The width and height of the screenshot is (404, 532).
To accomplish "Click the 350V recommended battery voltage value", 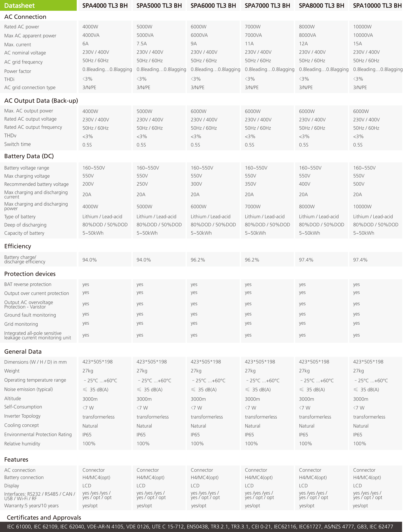I will point(250,184).
